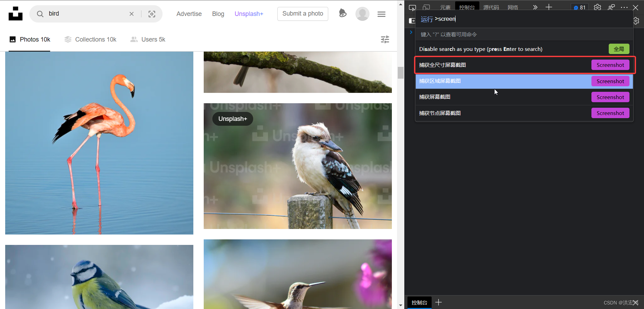Viewport: 644px width, 309px height.
Task: Expand more DevTools tabs chevron
Action: 535,7
